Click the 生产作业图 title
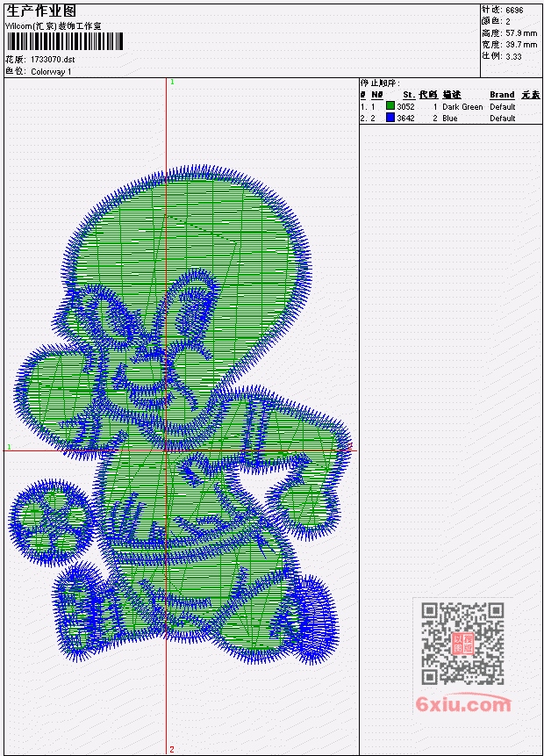This screenshot has width=544, height=756. tap(41, 11)
